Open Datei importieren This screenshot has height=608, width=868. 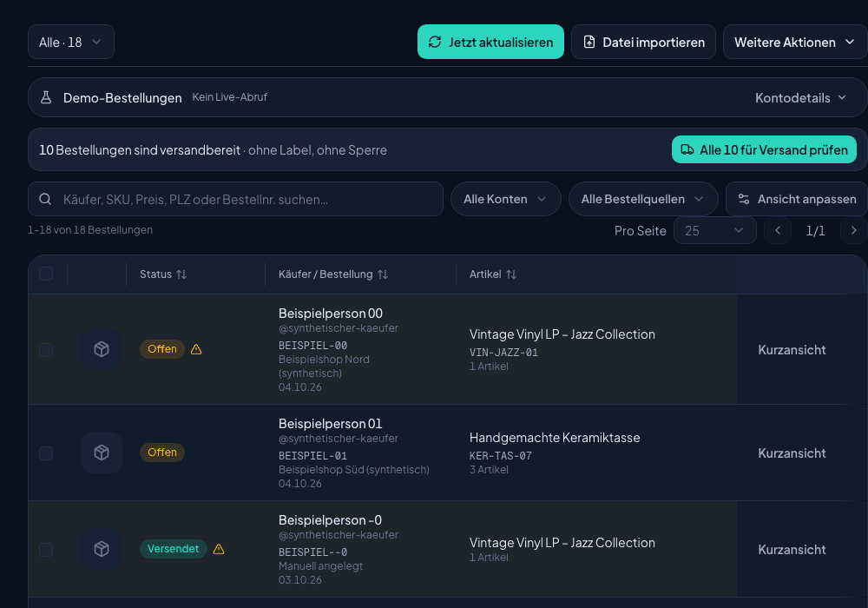[x=643, y=42]
